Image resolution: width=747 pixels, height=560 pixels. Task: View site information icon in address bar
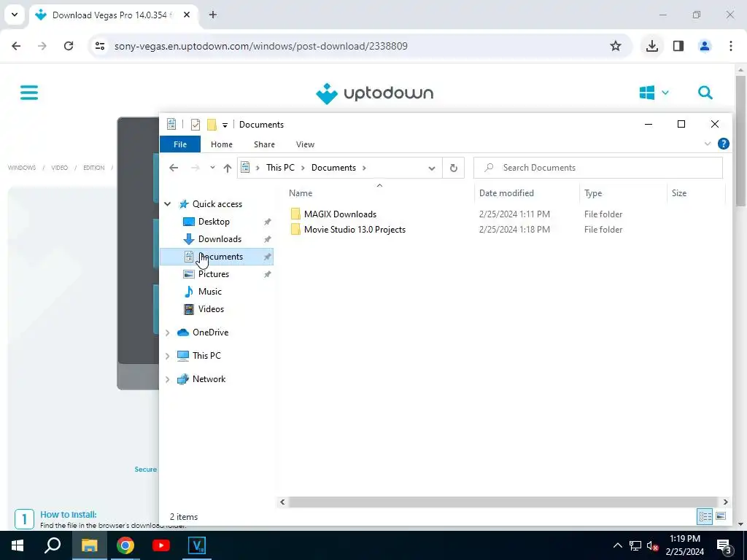point(99,46)
